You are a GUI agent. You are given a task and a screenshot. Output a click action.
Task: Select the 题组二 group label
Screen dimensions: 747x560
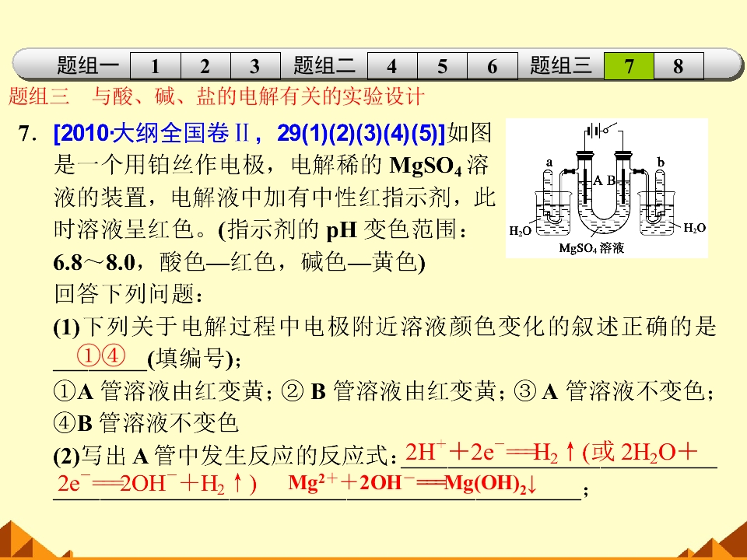pos(324,65)
